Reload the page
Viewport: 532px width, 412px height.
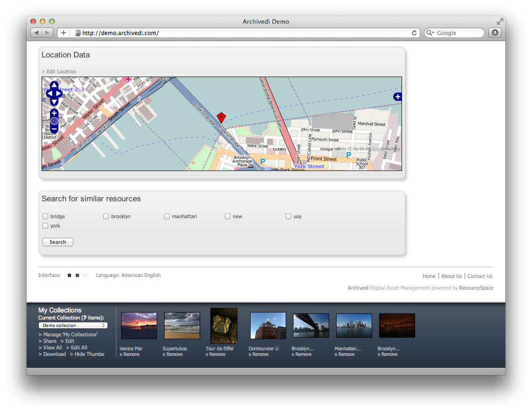414,33
